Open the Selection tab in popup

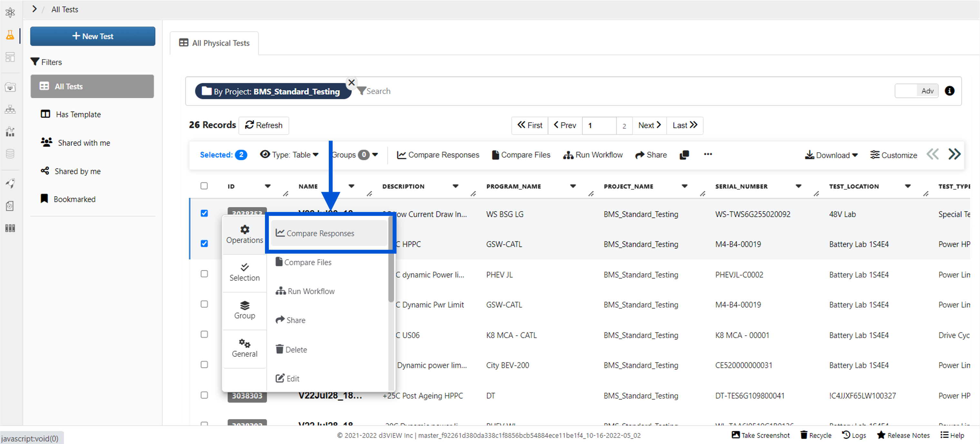245,273
